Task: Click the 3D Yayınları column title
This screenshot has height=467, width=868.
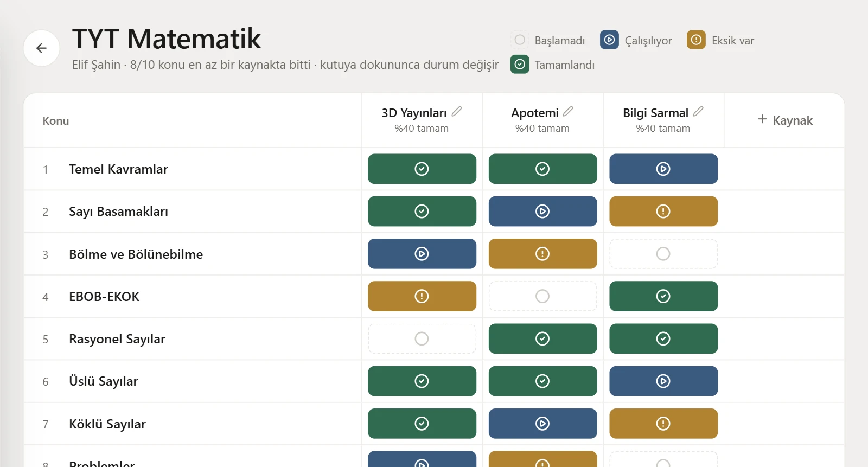Action: coord(414,113)
